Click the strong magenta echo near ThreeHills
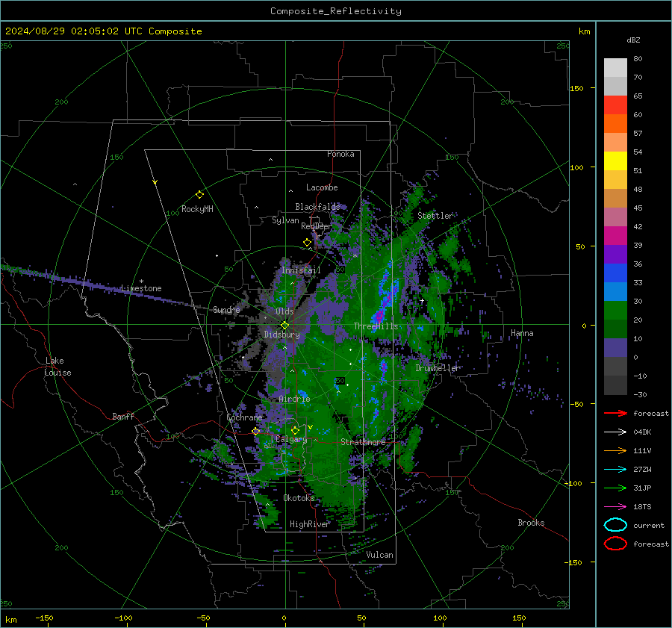672x628 pixels. pos(379,317)
